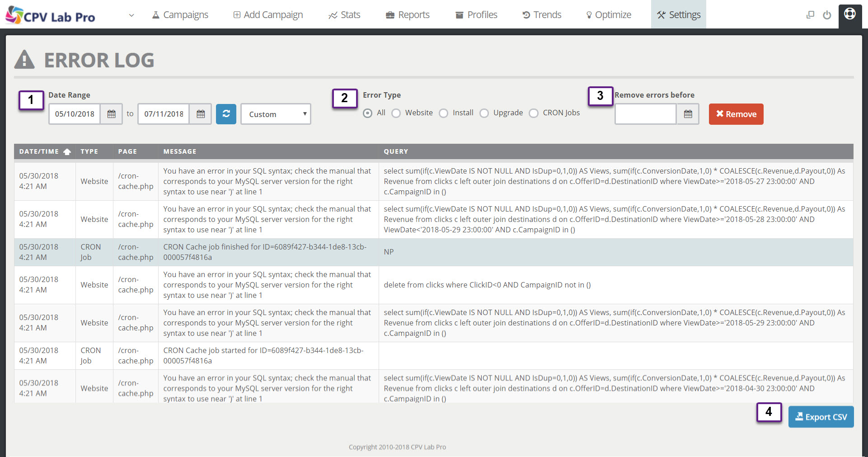
Task: Select the Install error type radio
Action: coord(444,113)
